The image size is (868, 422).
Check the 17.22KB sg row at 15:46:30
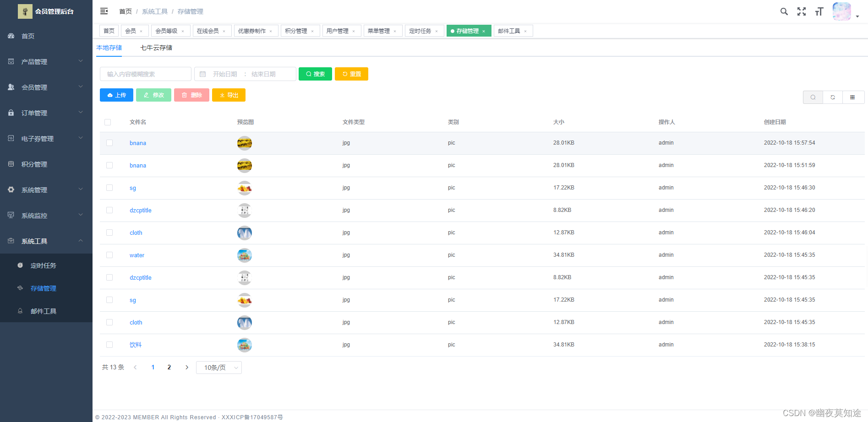(x=109, y=188)
